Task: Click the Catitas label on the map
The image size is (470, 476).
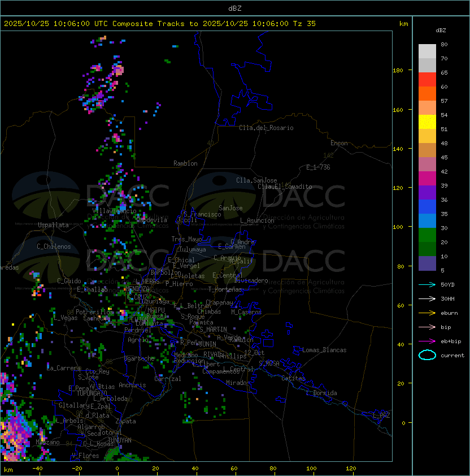Action: [x=293, y=378]
